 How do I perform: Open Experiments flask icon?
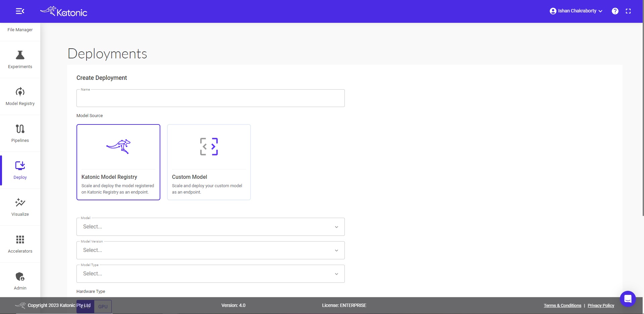pyautogui.click(x=20, y=55)
